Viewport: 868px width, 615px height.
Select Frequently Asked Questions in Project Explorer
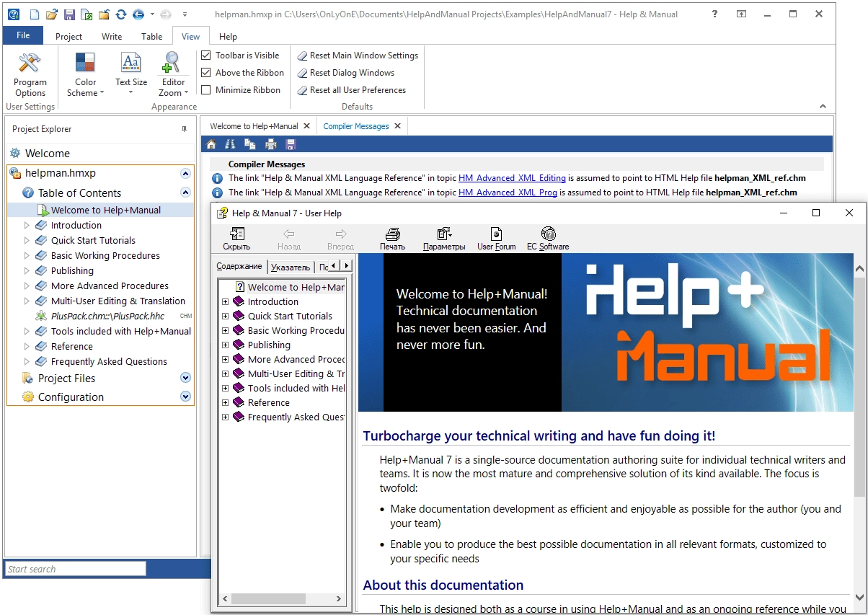tap(109, 361)
